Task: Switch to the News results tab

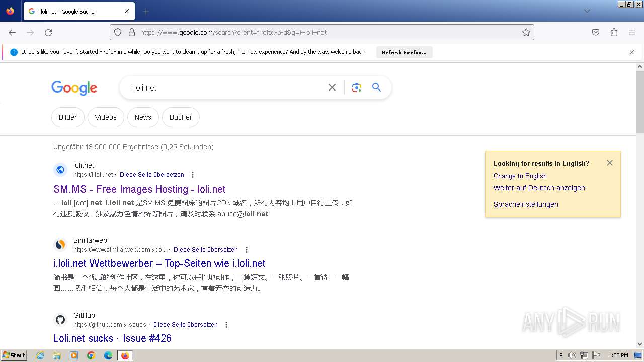Action: click(143, 117)
